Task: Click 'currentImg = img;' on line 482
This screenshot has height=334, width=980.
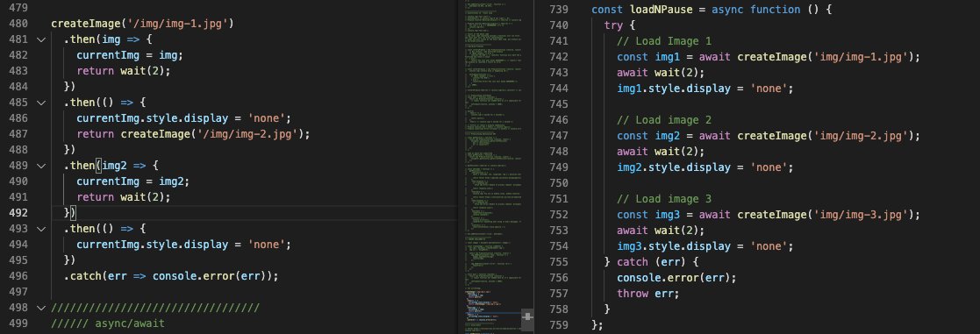Action: [x=129, y=55]
